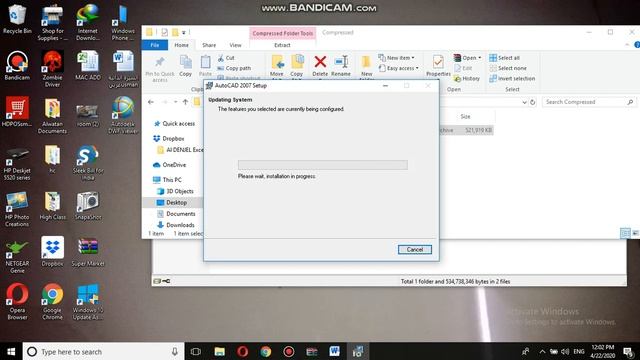Select Bandicam desktop shortcut
640x360 pixels.
point(17,65)
